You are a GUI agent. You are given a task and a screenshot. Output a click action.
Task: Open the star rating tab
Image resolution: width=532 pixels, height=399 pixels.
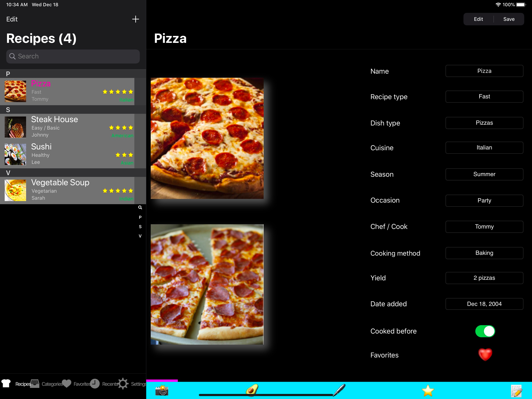(x=428, y=390)
